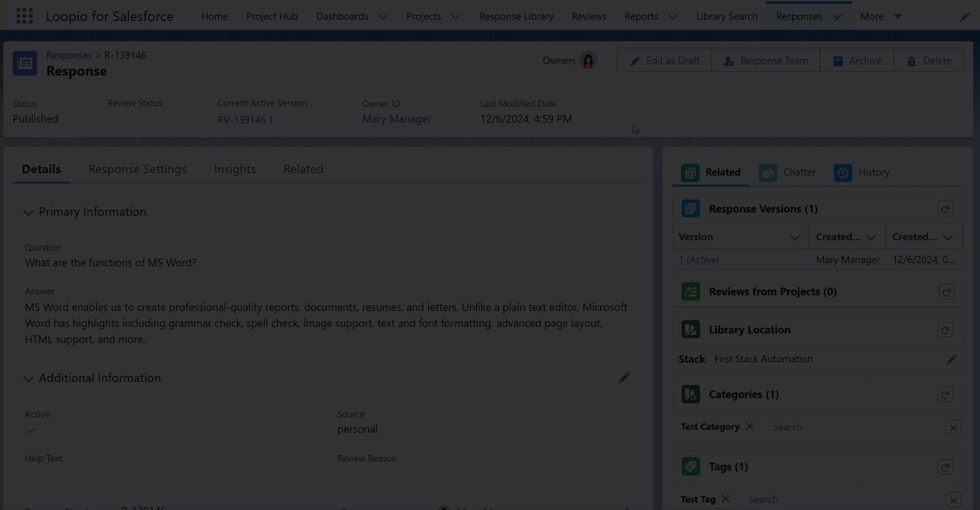
Task: Clear the Tags search box
Action: (953, 500)
